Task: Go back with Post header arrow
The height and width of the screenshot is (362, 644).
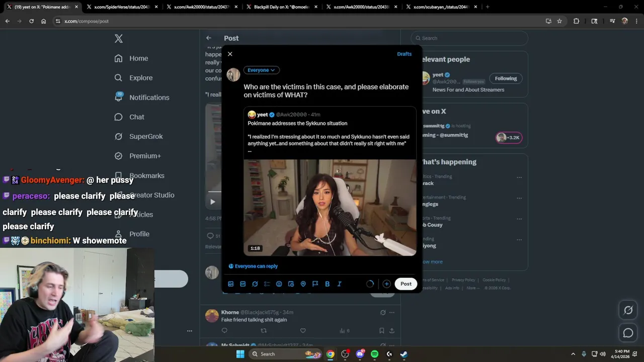Action: 208,38
